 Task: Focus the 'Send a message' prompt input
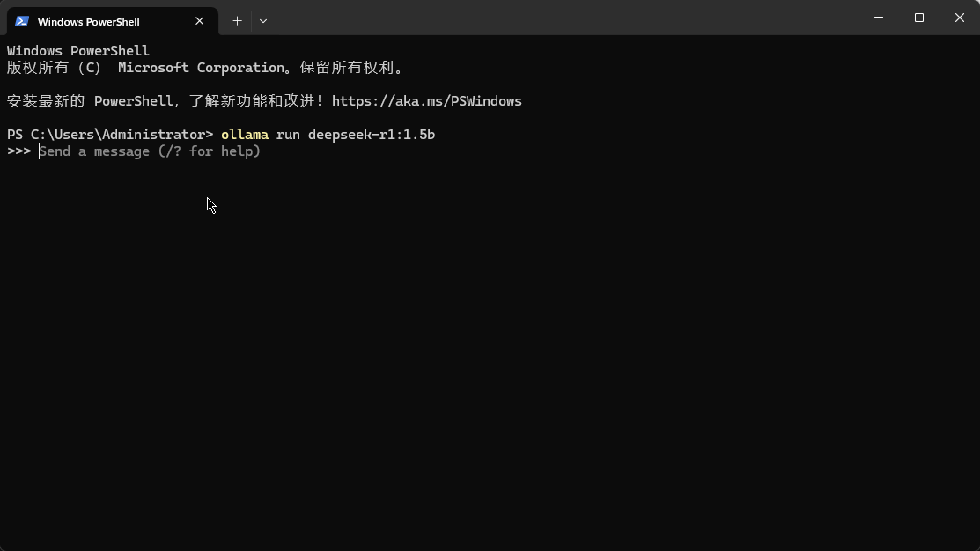point(150,151)
